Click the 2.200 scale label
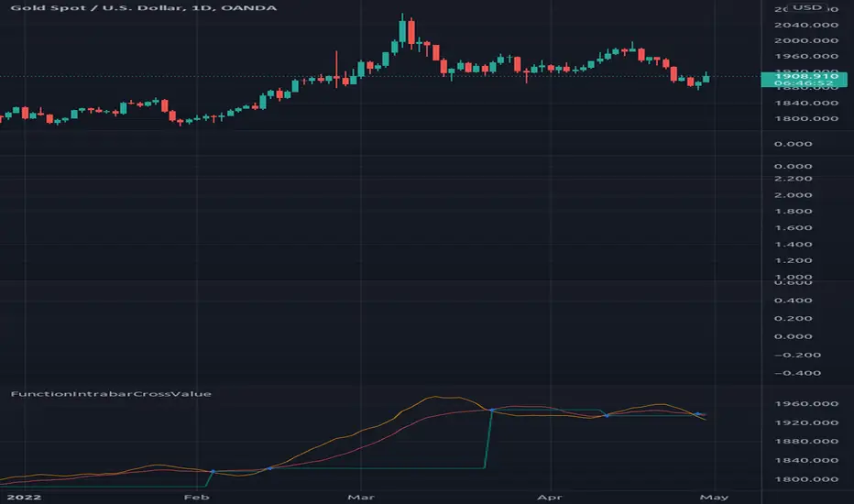854x504 pixels. coord(793,179)
